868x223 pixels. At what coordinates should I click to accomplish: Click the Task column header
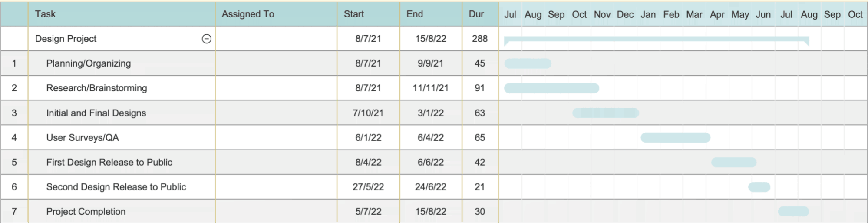pos(46,14)
